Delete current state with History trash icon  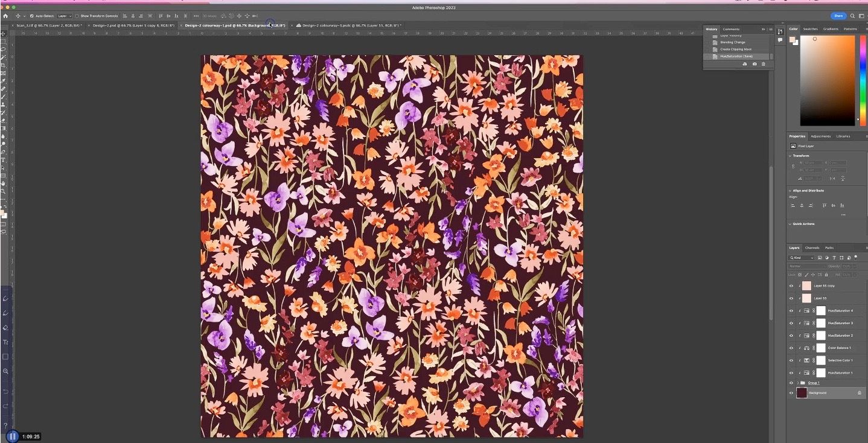coord(763,64)
